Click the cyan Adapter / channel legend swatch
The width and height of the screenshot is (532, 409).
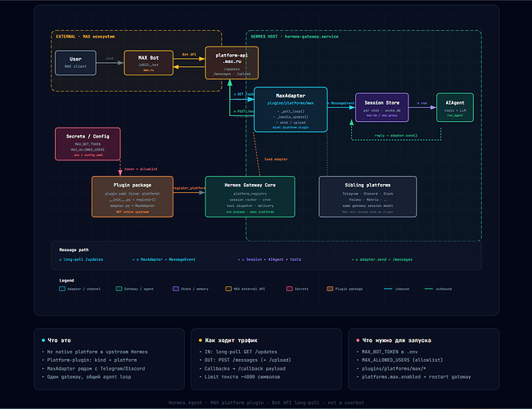click(x=62, y=289)
